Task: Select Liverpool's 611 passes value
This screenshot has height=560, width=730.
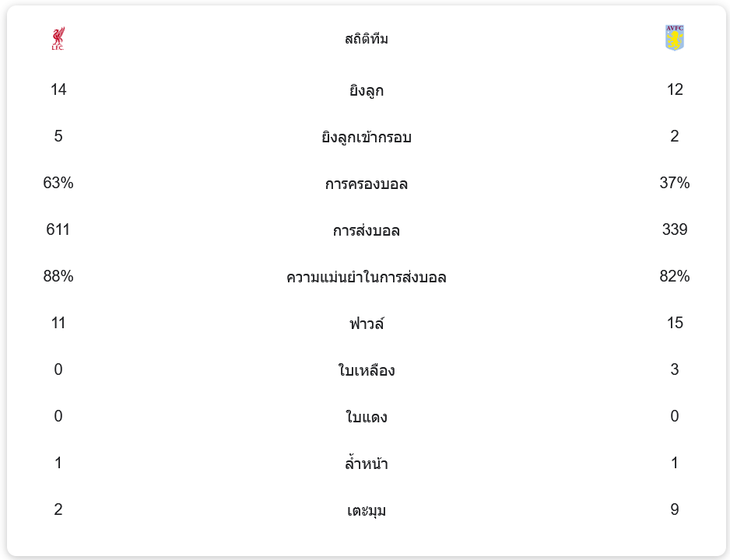Action: pos(58,230)
